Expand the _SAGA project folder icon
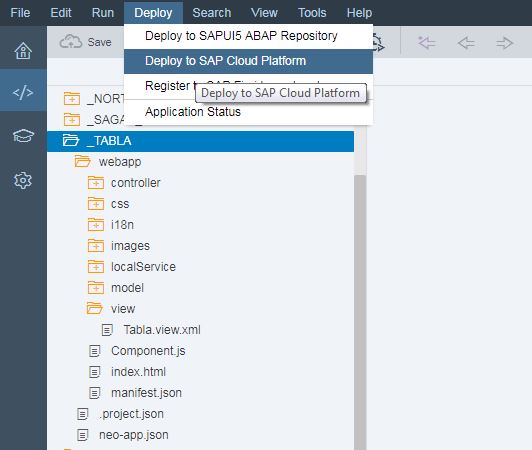This screenshot has width=532, height=450. (x=72, y=119)
